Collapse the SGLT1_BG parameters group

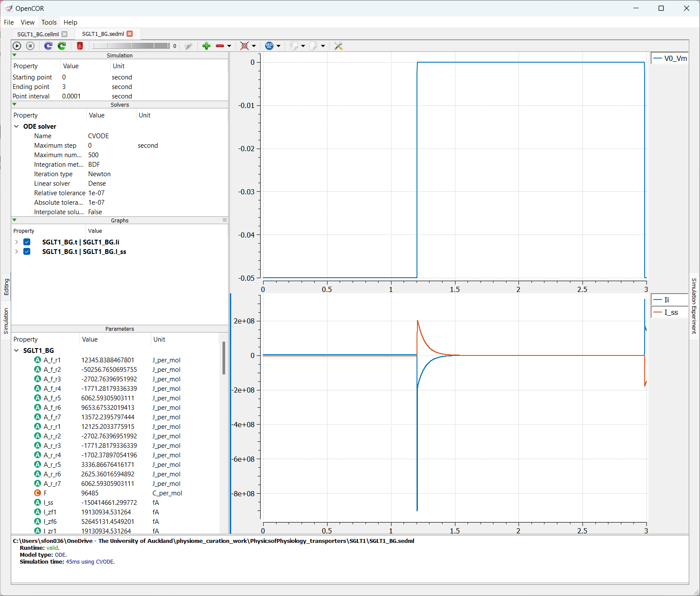tap(16, 351)
